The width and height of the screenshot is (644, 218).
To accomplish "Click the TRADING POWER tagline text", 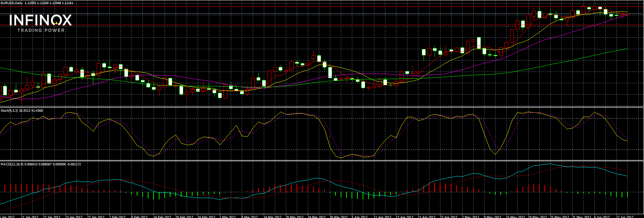I will click(41, 30).
